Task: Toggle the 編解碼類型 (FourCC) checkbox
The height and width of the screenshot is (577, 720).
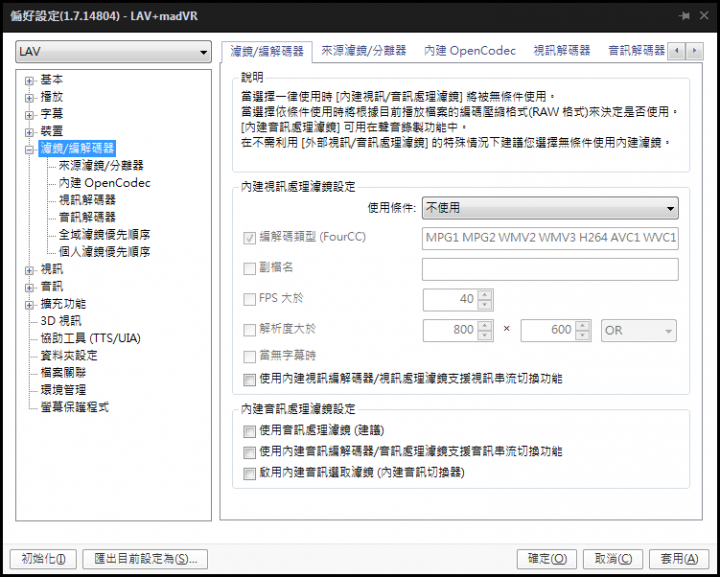Action: pyautogui.click(x=249, y=238)
